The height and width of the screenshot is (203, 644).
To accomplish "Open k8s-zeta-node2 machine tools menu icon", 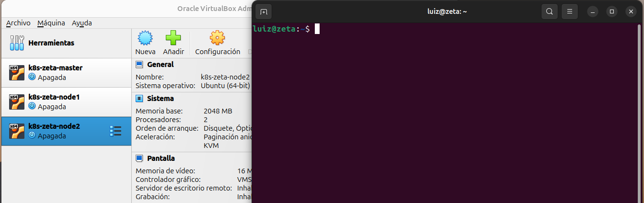I will (x=115, y=131).
